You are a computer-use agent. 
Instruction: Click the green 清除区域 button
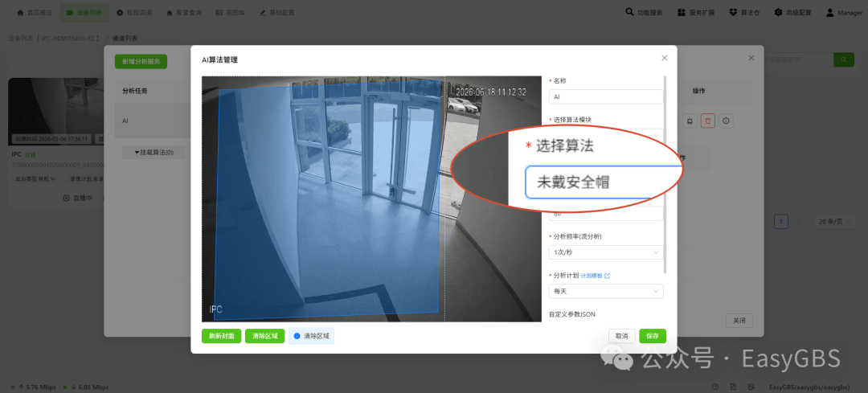point(265,336)
